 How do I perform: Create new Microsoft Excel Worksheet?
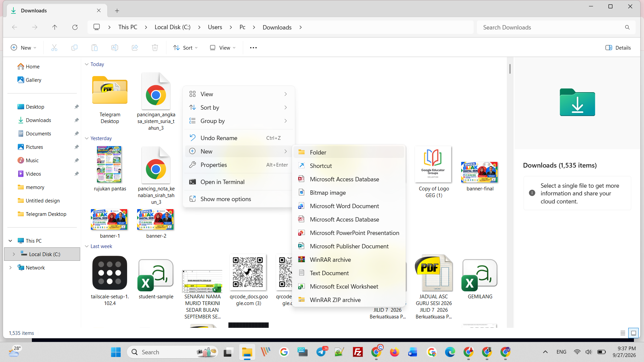[349, 286]
